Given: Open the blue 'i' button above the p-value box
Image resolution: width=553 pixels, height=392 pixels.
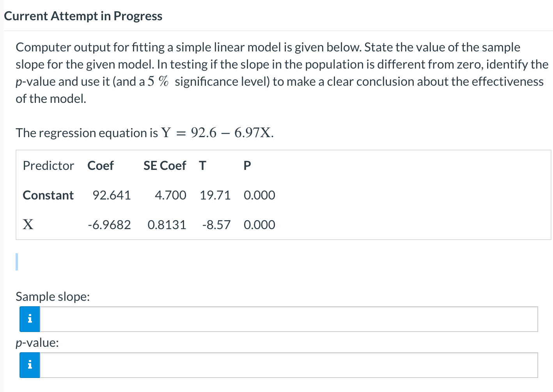Looking at the screenshot, I should [x=29, y=365].
